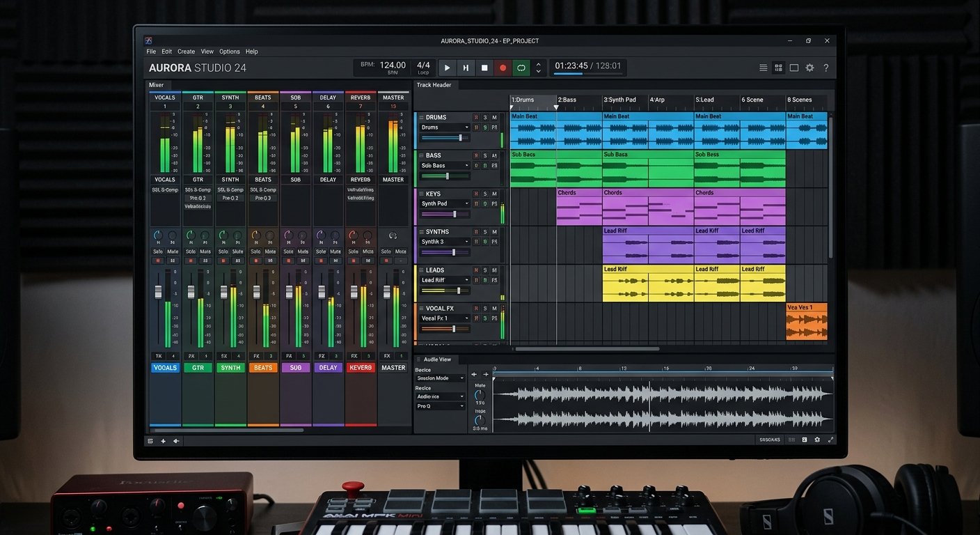Open the Help menu

pyautogui.click(x=252, y=52)
